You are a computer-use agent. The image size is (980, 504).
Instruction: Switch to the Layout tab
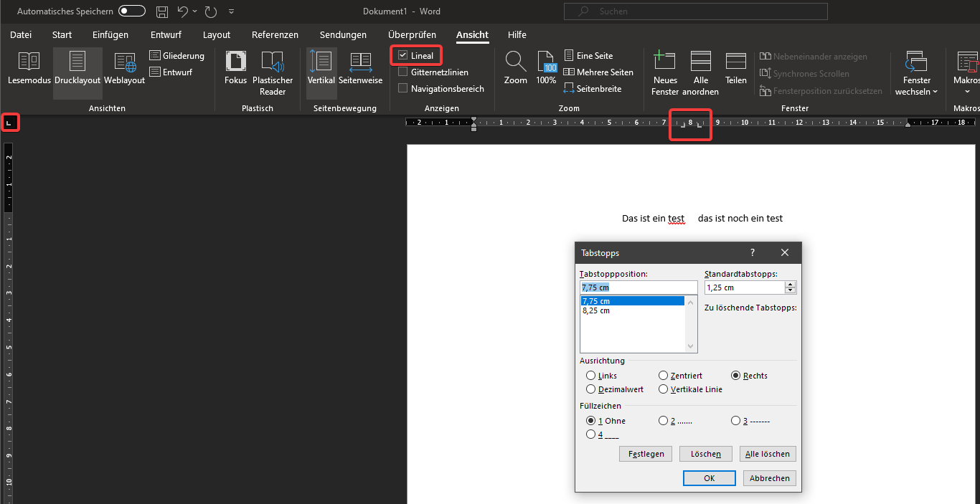tap(217, 34)
